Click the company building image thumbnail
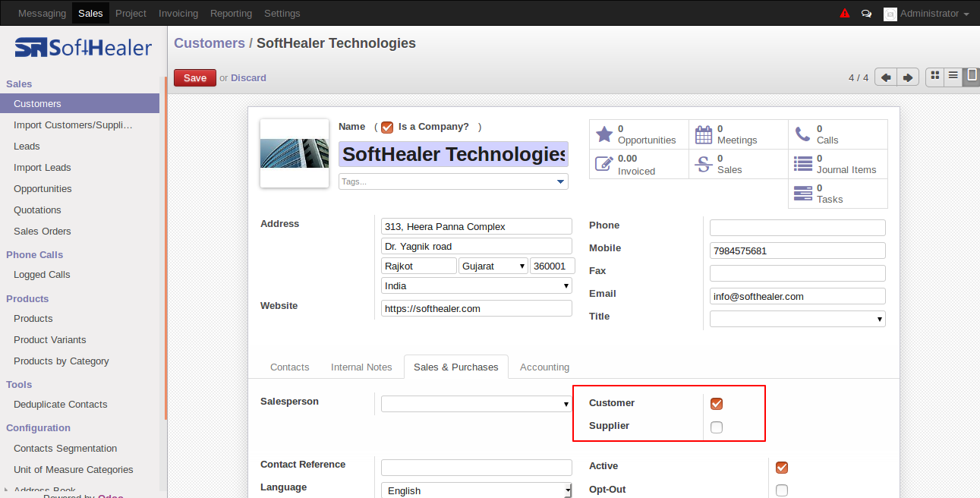 click(x=295, y=153)
